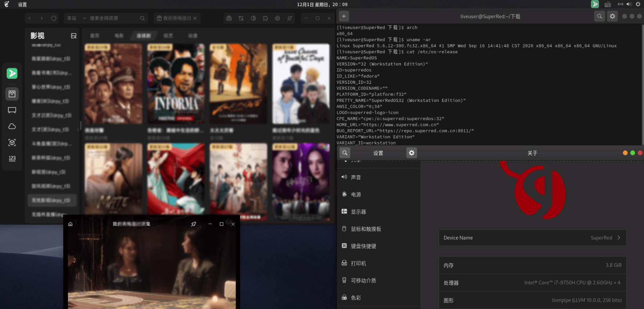Toggle pin-on-top in the player window

pyautogui.click(x=193, y=224)
